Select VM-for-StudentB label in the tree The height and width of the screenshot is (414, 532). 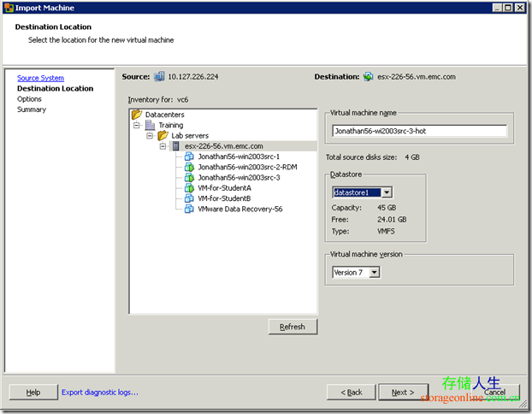click(x=224, y=198)
